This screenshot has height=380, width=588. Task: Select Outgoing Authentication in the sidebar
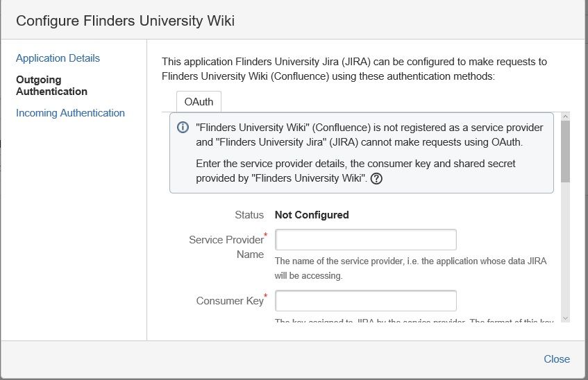(x=51, y=85)
